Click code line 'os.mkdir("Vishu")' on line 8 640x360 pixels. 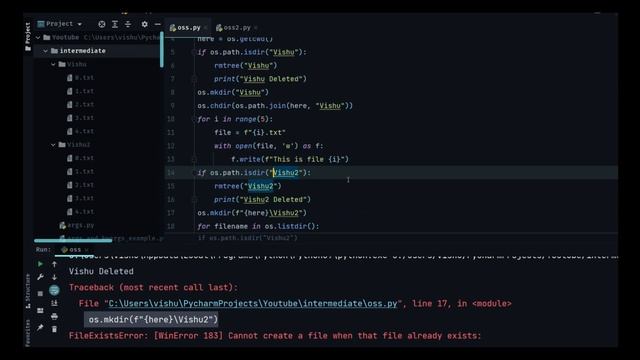pyautogui.click(x=233, y=93)
